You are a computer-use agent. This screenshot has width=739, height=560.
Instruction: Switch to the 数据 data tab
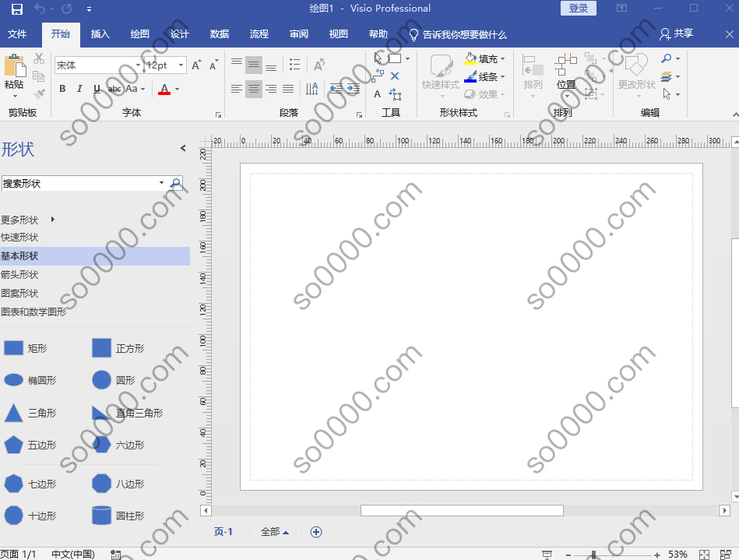point(219,34)
